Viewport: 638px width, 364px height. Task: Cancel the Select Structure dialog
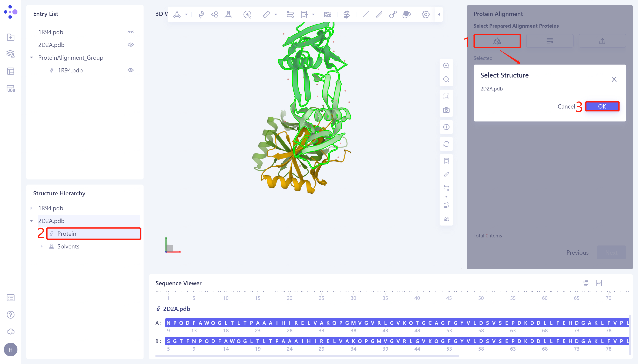(x=566, y=106)
